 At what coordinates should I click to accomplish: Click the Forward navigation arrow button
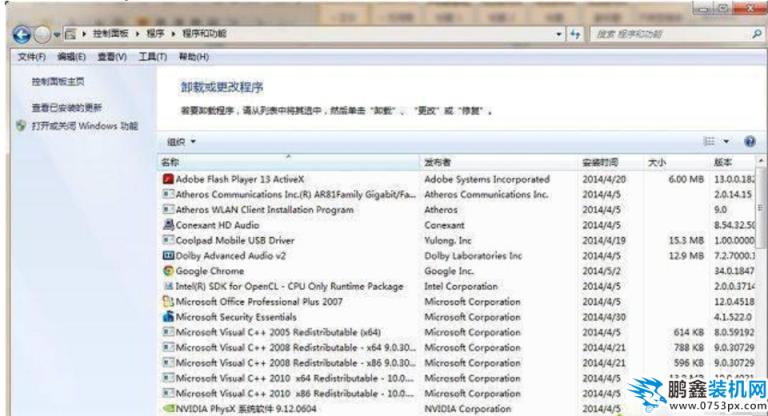point(43,35)
